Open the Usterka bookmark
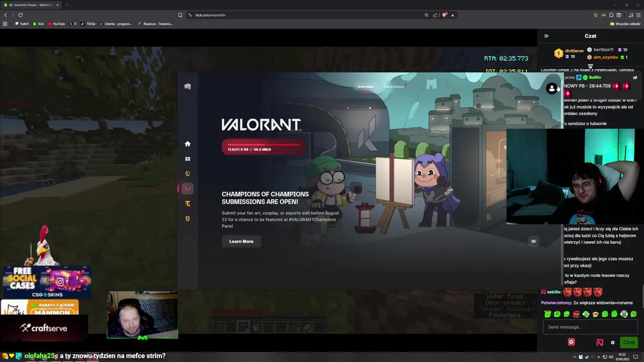Screen dimensions: 644x362 click(x=116, y=24)
